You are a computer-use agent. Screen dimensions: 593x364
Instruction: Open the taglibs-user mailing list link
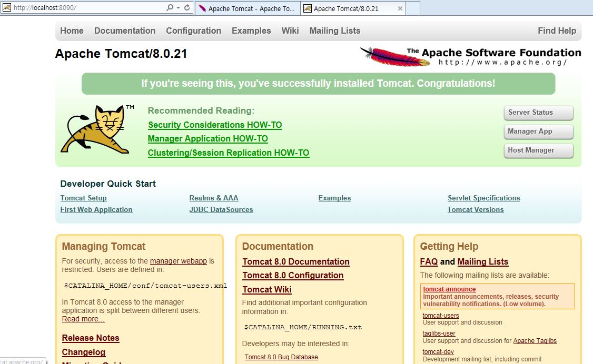pos(439,333)
